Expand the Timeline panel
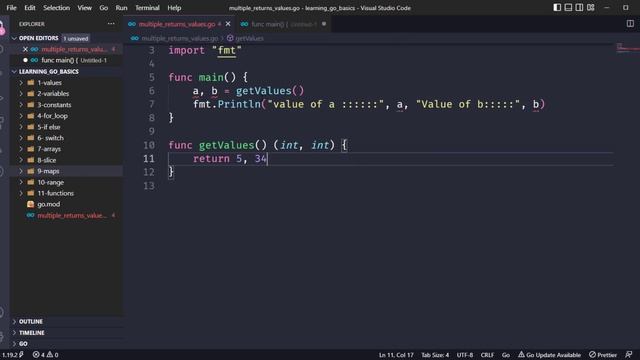The image size is (640, 360). [x=31, y=333]
